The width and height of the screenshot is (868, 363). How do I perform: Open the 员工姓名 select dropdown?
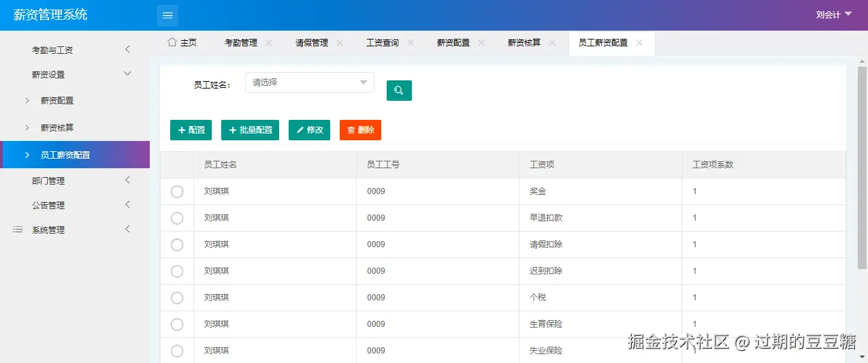310,82
